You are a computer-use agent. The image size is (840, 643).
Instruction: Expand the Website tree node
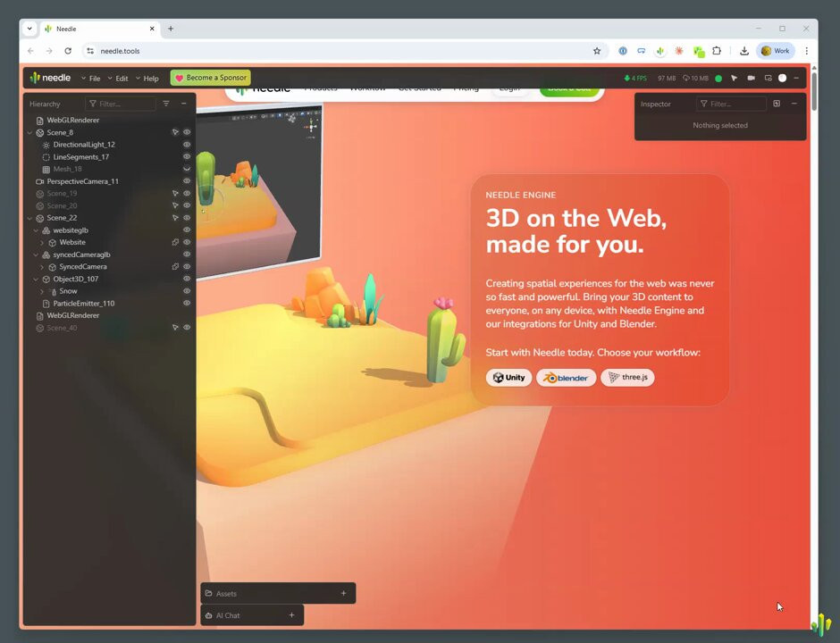click(x=42, y=243)
